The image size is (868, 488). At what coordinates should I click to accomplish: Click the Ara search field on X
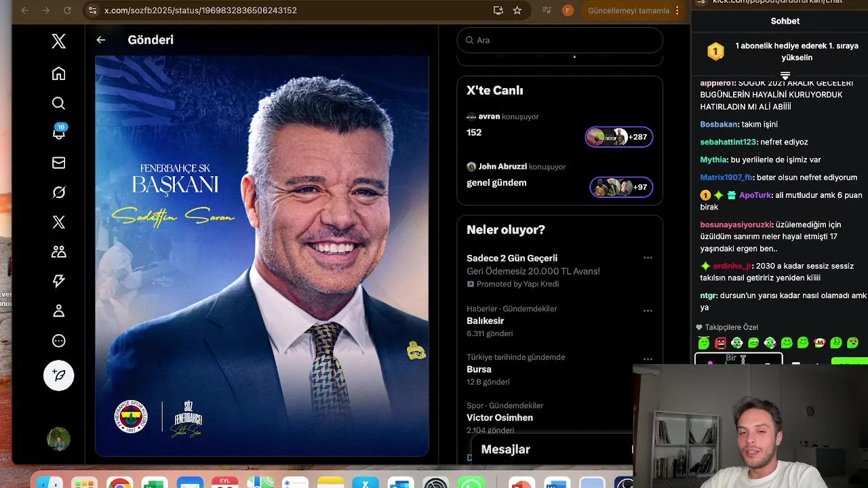560,40
